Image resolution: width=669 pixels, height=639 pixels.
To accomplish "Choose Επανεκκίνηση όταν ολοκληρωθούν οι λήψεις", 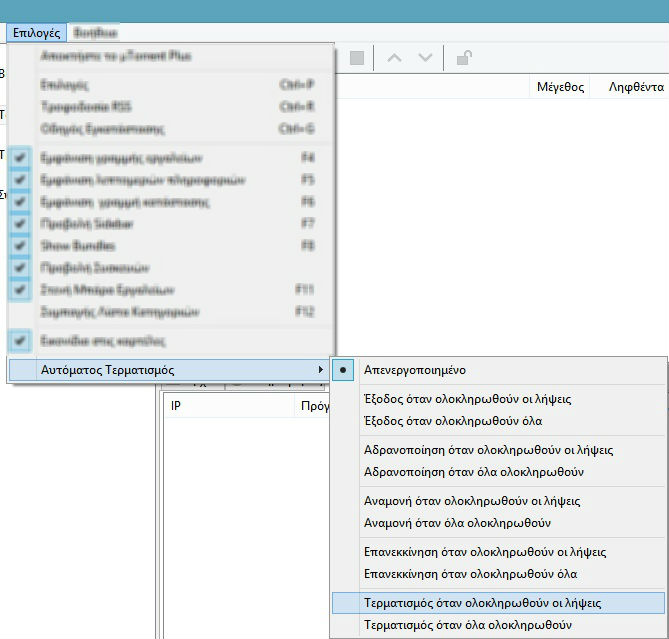I will (x=499, y=552).
